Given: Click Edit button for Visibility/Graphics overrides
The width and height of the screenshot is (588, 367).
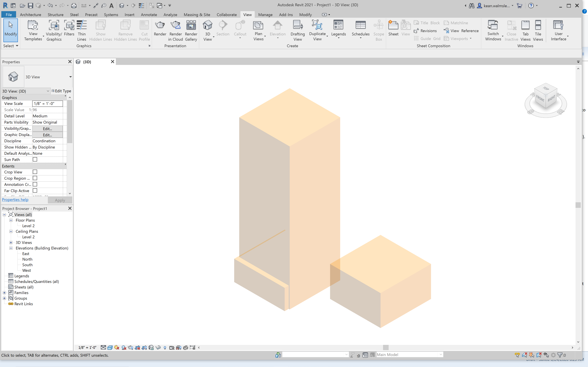Looking at the screenshot, I should pyautogui.click(x=47, y=129).
